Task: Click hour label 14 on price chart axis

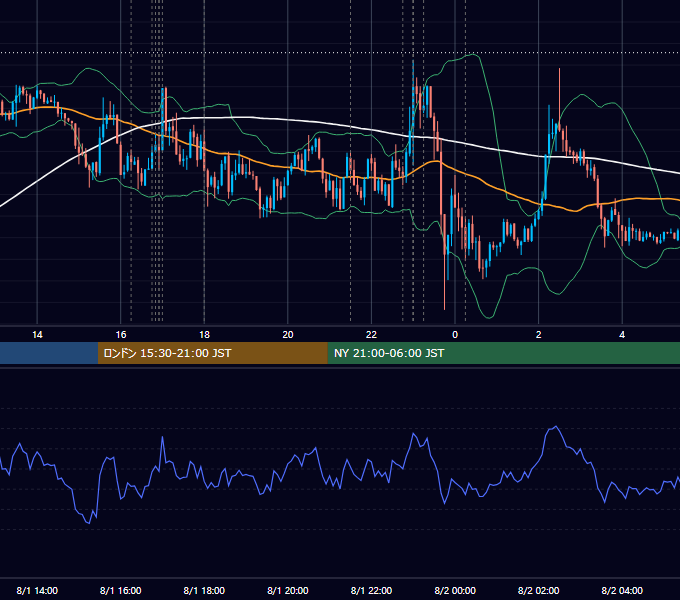Action: click(37, 335)
